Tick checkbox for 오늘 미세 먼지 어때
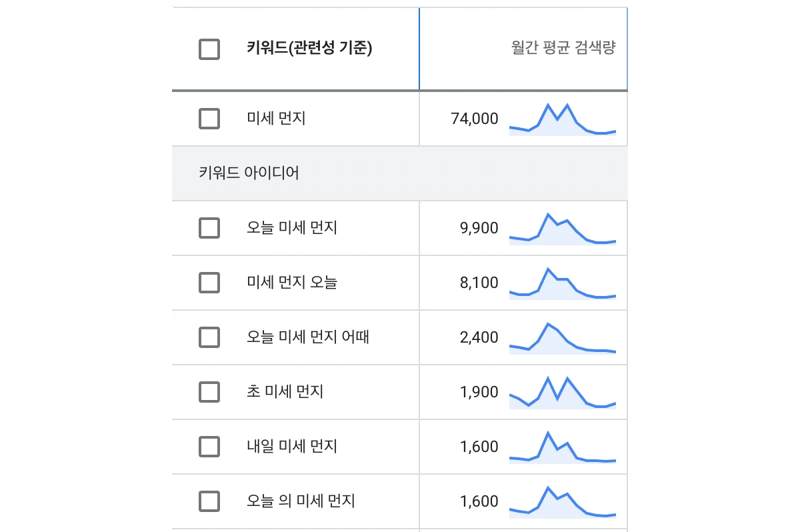 pos(209,337)
